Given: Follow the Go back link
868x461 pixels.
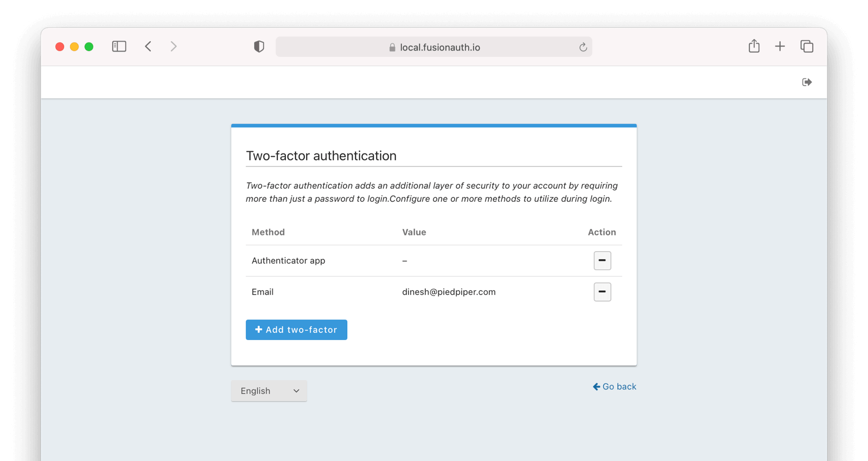Looking at the screenshot, I should 615,387.
